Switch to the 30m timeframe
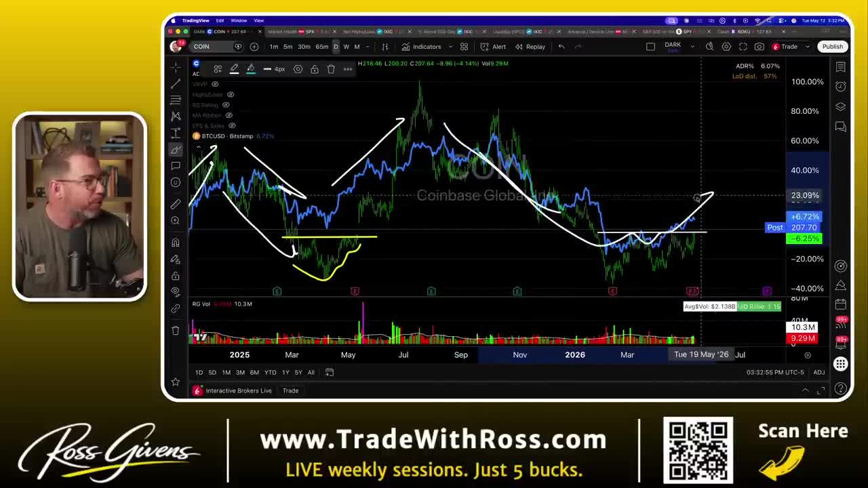The image size is (868, 488). click(304, 47)
